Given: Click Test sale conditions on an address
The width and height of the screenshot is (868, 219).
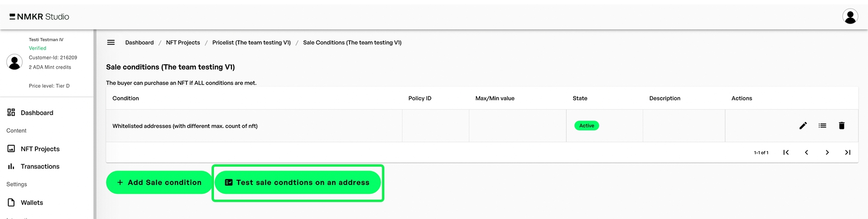Looking at the screenshot, I should click(298, 183).
